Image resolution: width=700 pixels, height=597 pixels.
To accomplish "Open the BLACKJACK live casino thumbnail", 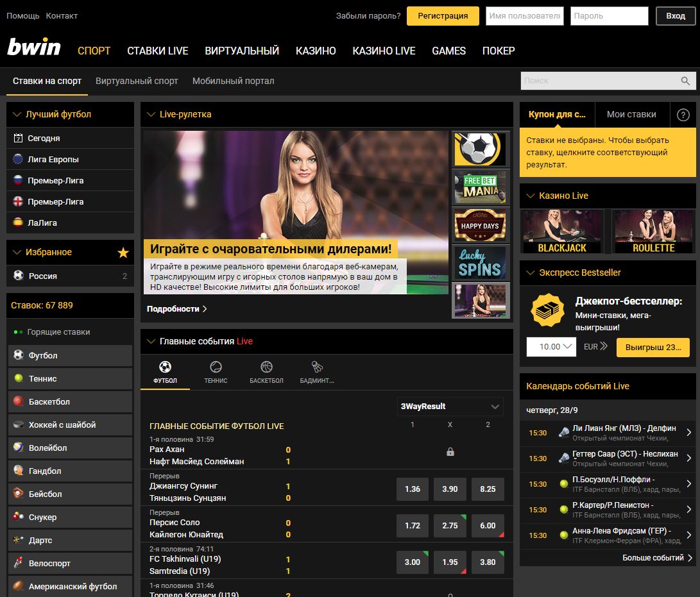I will pos(562,231).
